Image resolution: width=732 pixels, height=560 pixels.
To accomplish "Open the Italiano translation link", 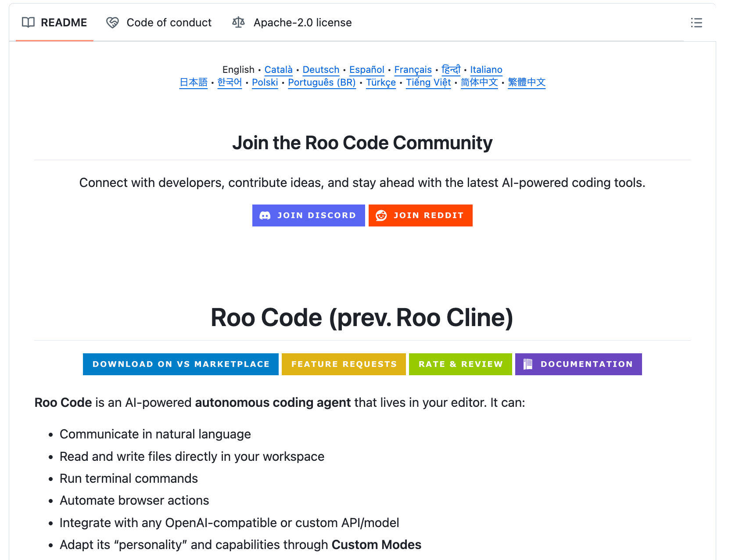I will pos(486,70).
